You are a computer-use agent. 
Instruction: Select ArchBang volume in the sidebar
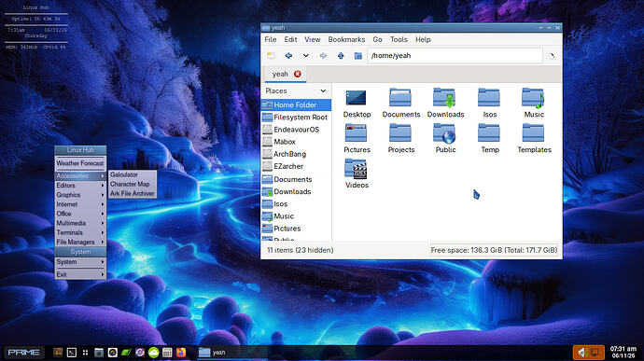pos(296,154)
